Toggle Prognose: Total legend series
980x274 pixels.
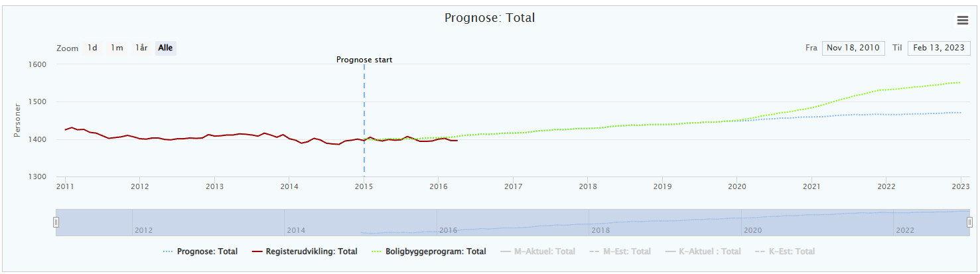(x=200, y=251)
